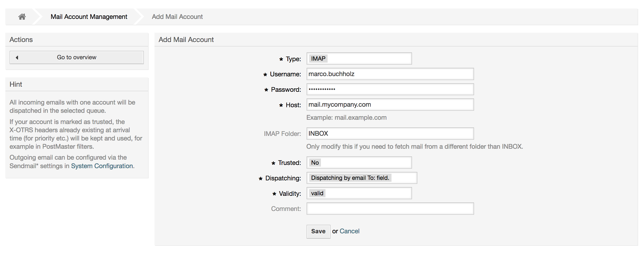
Task: Click the Add Mail Account form title
Action: 186,39
